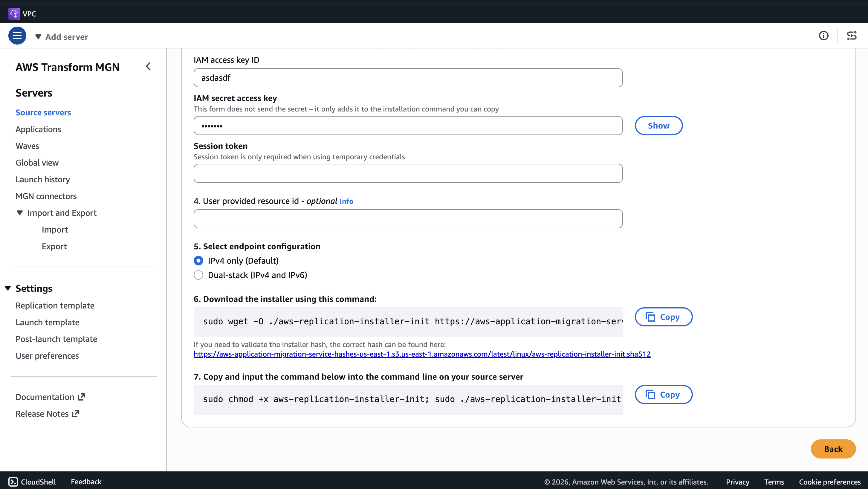Collapse the Settings section

8,288
